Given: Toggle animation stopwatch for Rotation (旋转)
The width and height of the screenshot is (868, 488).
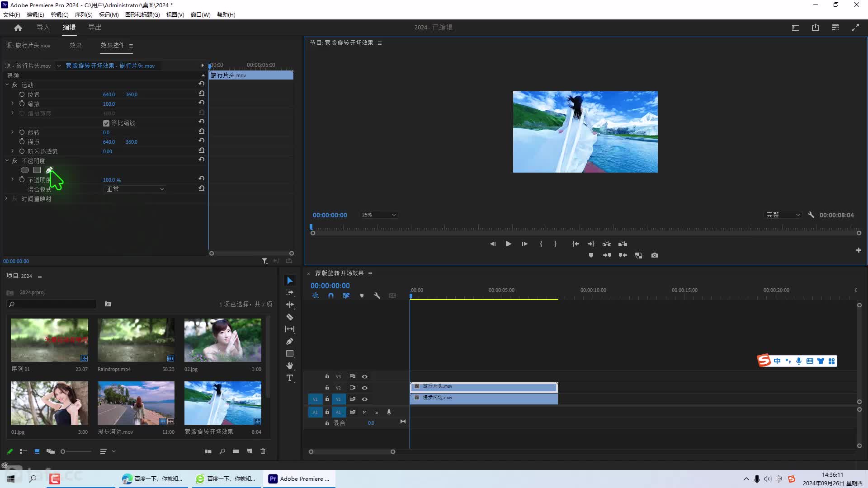Looking at the screenshot, I should tap(22, 132).
